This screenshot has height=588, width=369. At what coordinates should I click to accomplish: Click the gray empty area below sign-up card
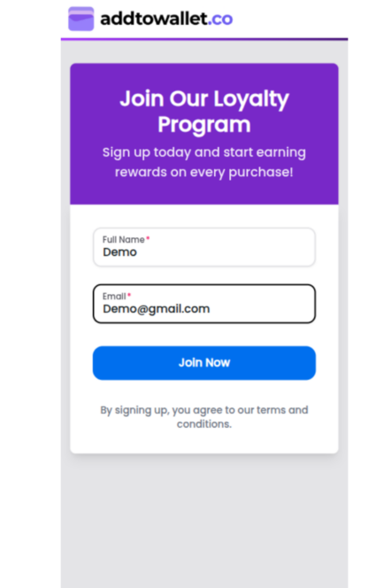(204, 522)
